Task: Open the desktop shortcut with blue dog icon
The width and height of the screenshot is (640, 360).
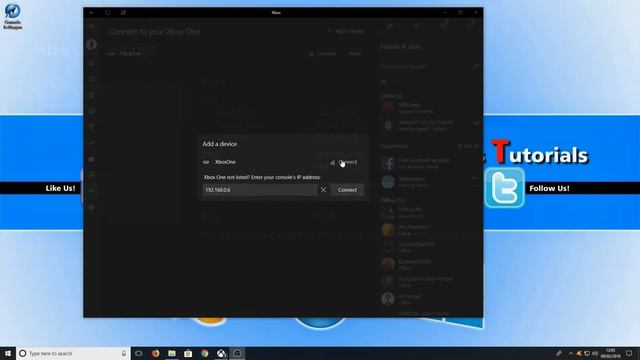Action: tap(13, 16)
